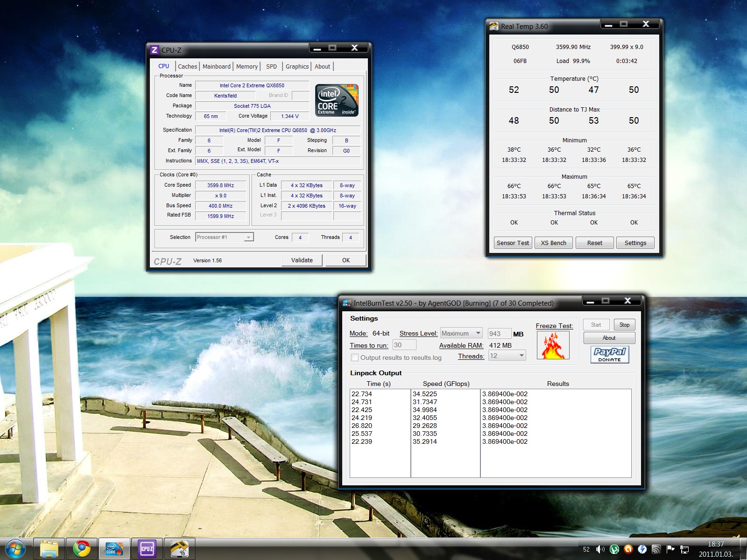747x560 pixels.
Task: Switch to the CPU tab
Action: pyautogui.click(x=164, y=66)
